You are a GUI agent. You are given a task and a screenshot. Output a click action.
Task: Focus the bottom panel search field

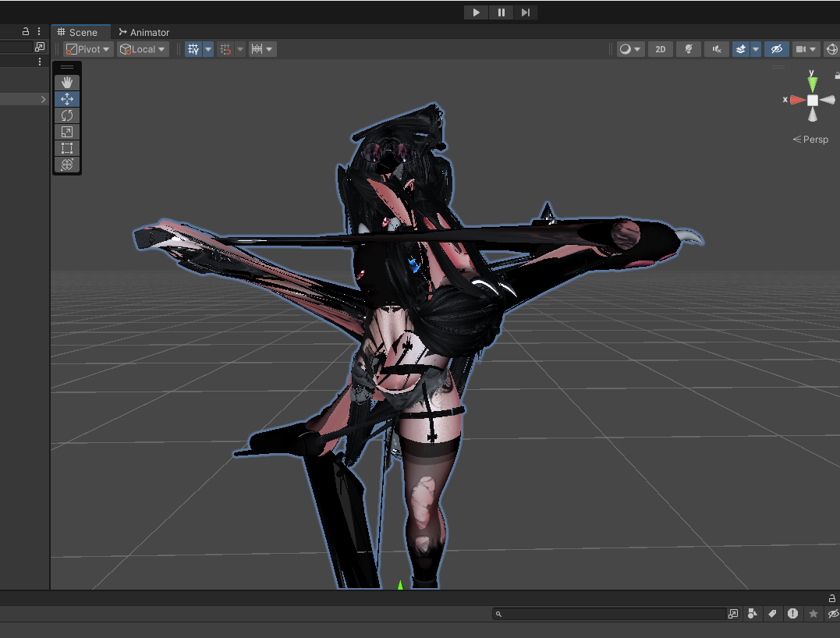(609, 614)
